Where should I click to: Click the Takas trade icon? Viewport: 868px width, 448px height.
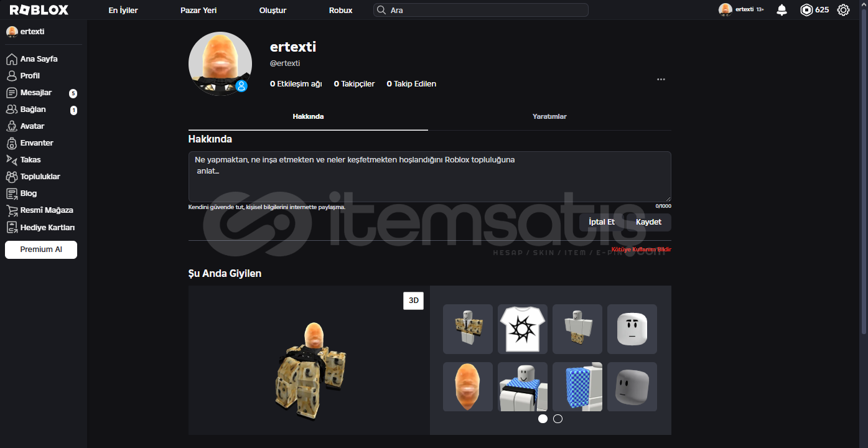click(11, 160)
